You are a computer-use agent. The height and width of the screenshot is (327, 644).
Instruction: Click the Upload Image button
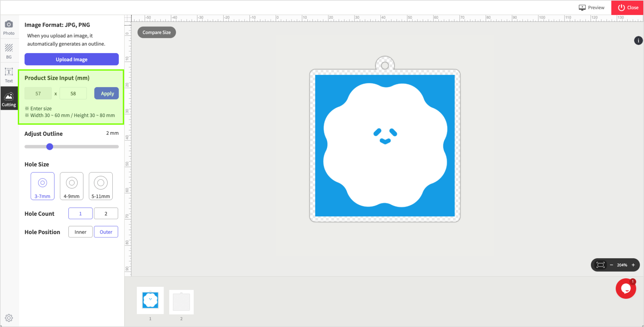[72, 59]
